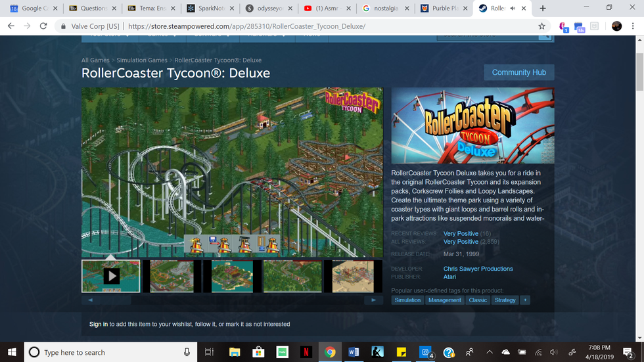Open File Explorer from the taskbar

pos(235,352)
